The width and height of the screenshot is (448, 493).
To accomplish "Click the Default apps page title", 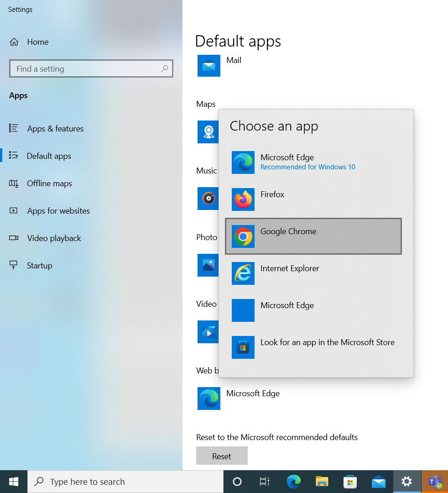I will point(238,41).
